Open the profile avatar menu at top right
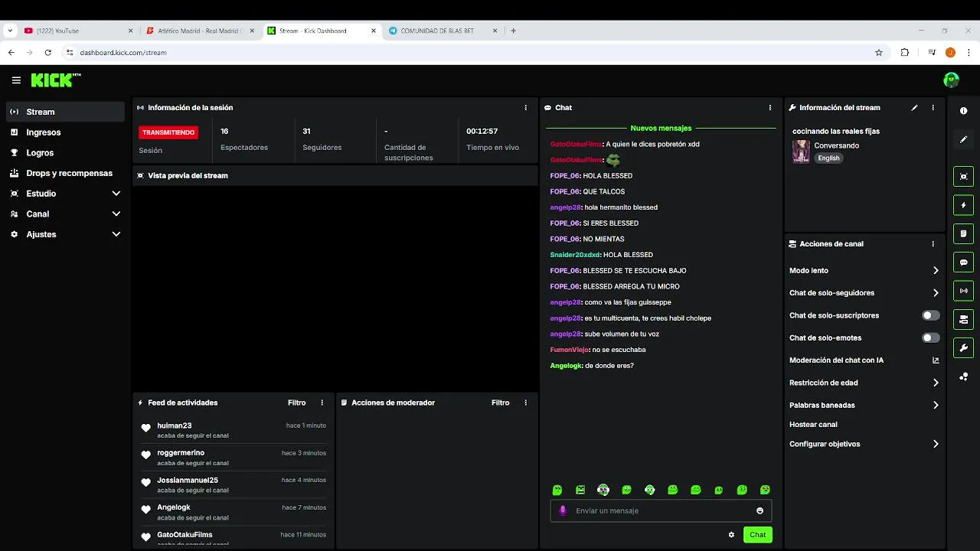The image size is (980, 551). [x=951, y=80]
